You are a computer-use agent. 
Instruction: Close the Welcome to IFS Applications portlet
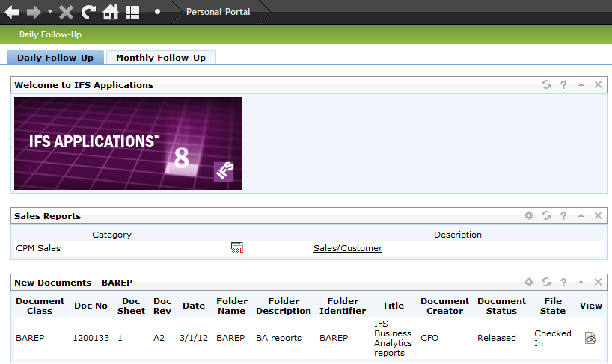(598, 84)
